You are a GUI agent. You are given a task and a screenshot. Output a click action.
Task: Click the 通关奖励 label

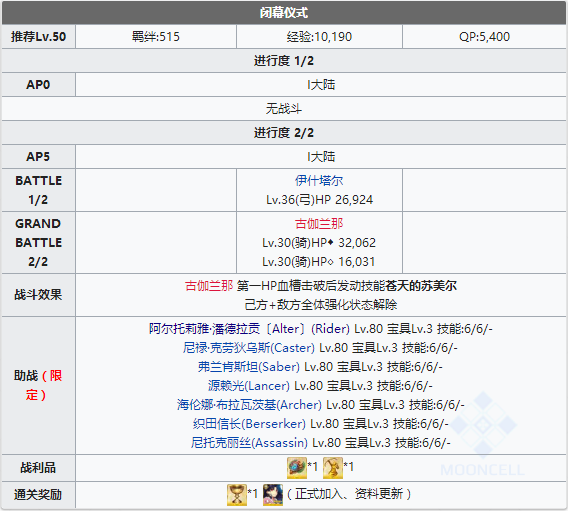pos(38,494)
